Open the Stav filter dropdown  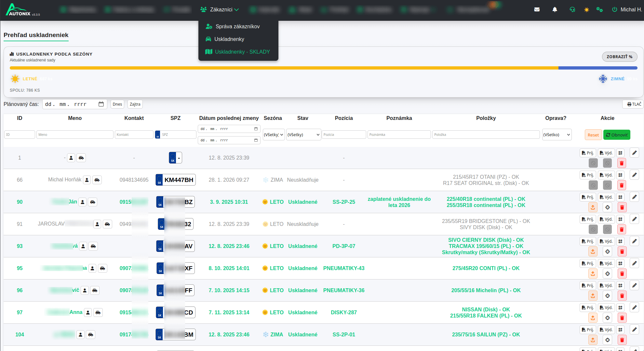303,135
